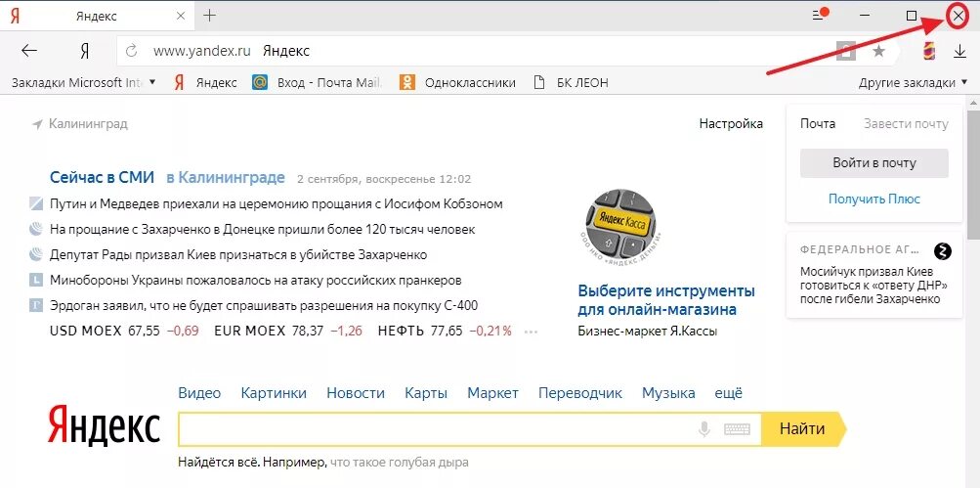Click the EUR MOEX 78,37 rate
Viewport: 980px width, 488px height.
coord(288,331)
